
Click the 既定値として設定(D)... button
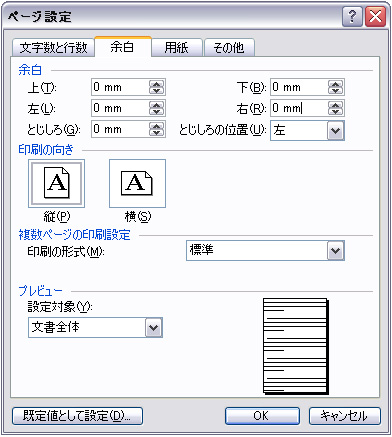click(x=77, y=416)
